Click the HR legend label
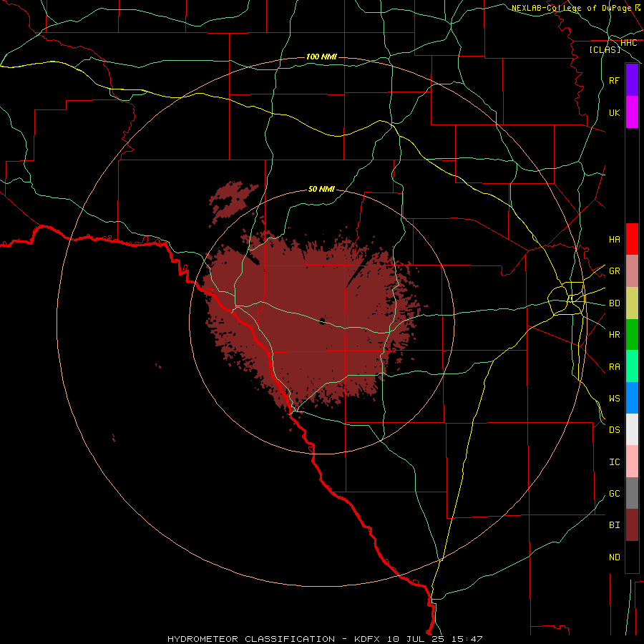 614,335
